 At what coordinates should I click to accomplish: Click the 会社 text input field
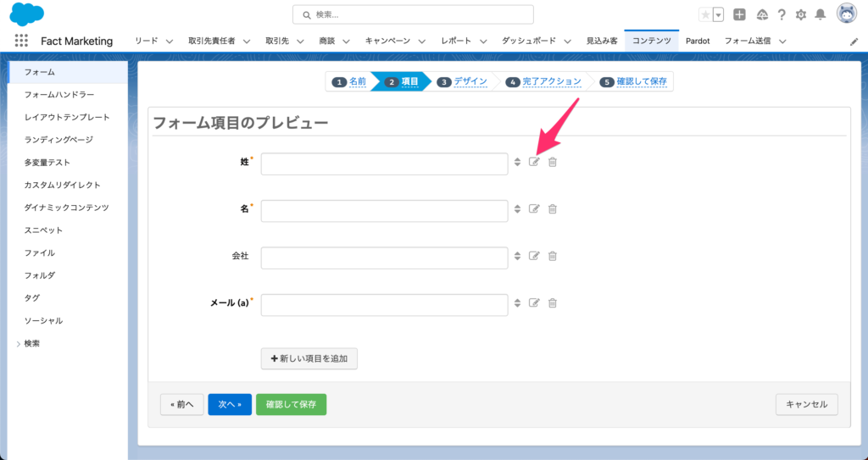384,258
